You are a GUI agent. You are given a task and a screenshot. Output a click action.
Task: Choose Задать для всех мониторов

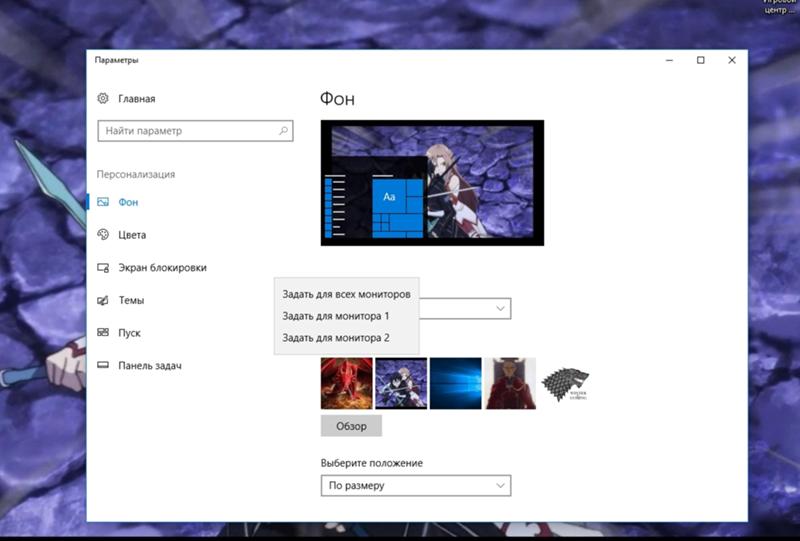point(346,294)
